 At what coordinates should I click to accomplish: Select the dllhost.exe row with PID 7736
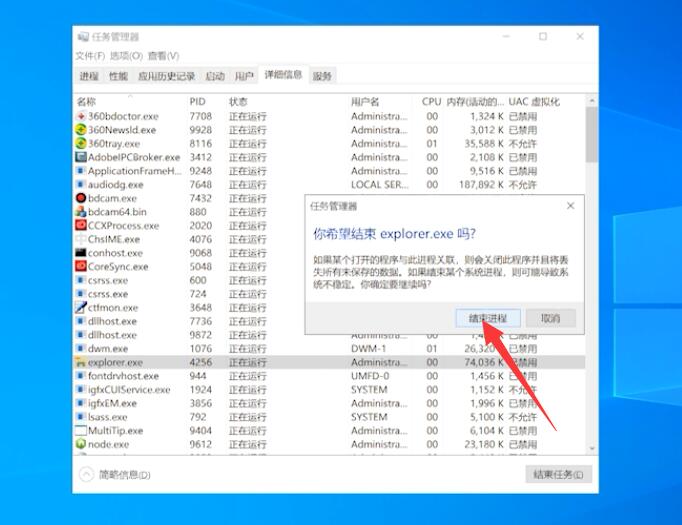tap(190, 321)
